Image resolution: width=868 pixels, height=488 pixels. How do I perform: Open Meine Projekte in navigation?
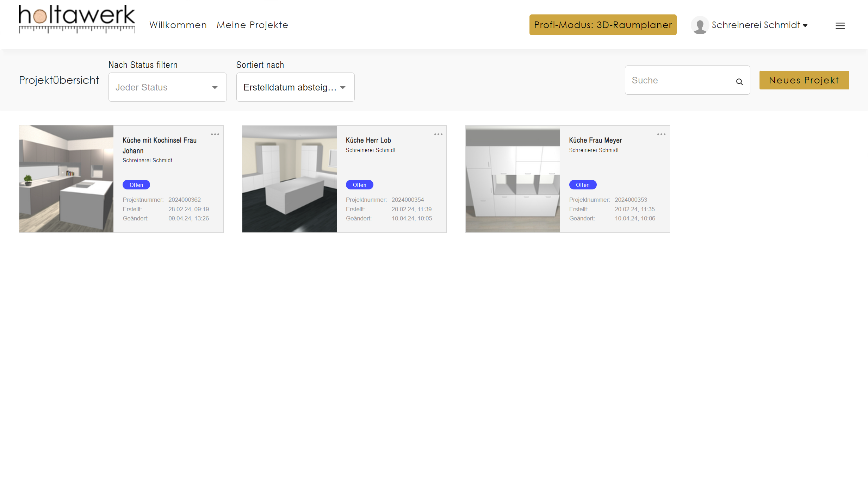(252, 25)
